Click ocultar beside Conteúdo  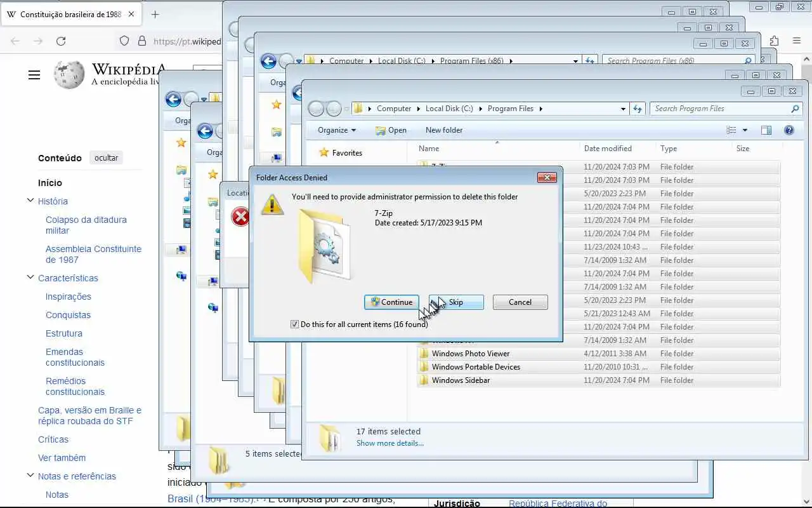click(106, 158)
